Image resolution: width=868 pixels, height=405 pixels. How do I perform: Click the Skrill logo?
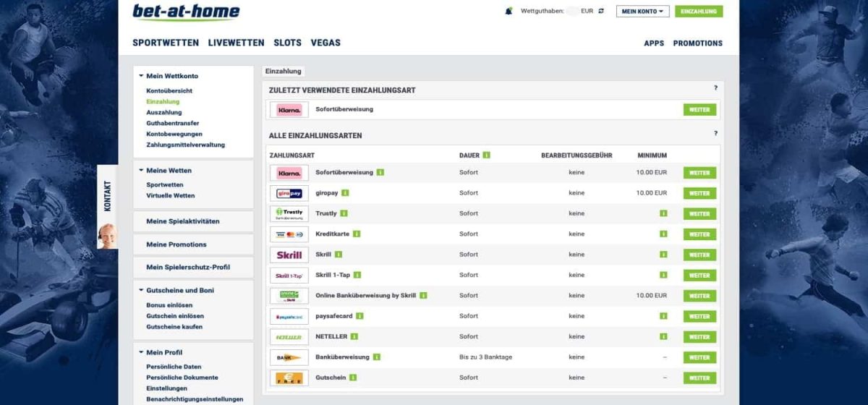(x=289, y=255)
